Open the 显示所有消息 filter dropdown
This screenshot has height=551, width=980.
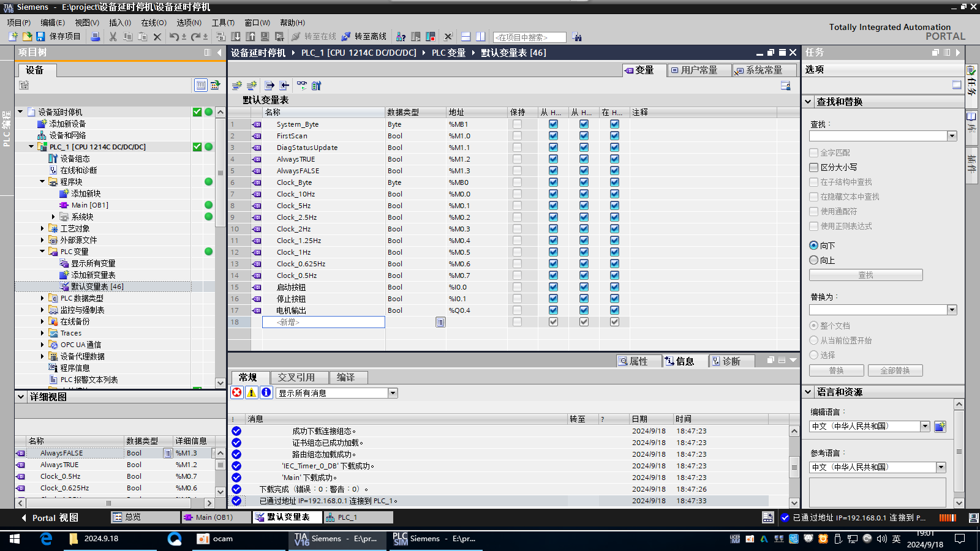[x=393, y=393]
